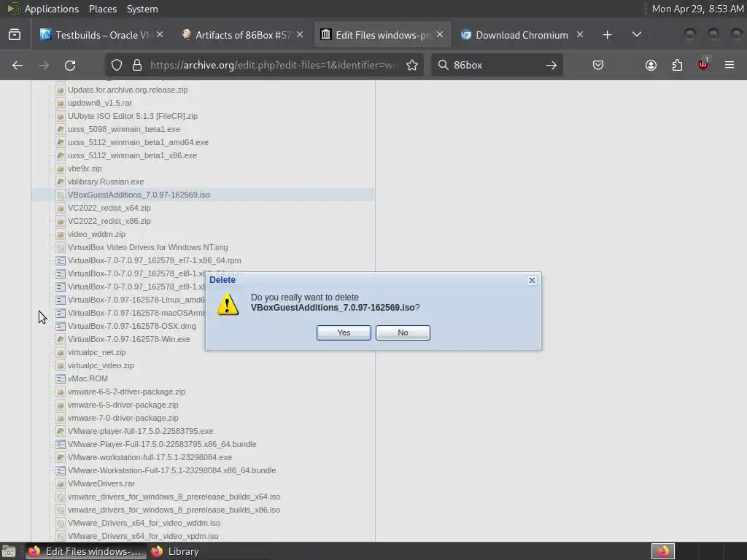The height and width of the screenshot is (560, 747).
Task: Submit the 86box search with the arrow
Action: (551, 65)
